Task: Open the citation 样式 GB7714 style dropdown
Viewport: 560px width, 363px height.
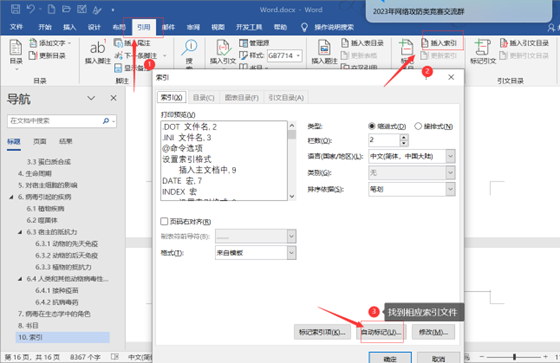Action: tap(298, 56)
